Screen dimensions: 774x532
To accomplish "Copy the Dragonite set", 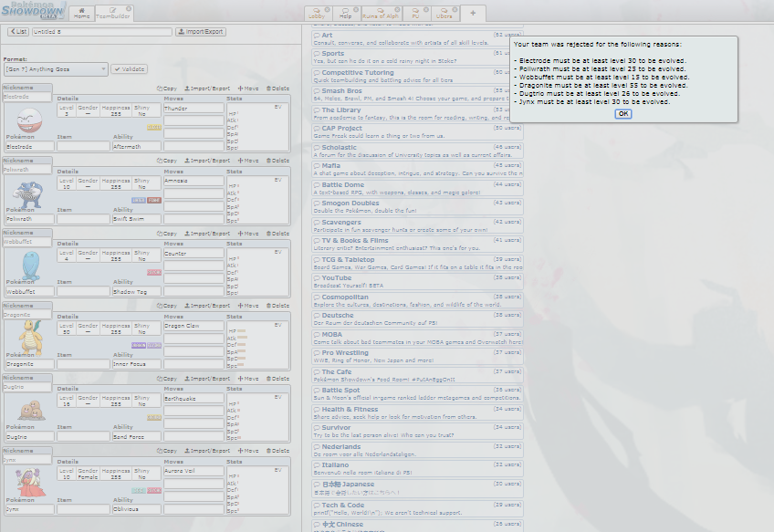I will pyautogui.click(x=167, y=306).
